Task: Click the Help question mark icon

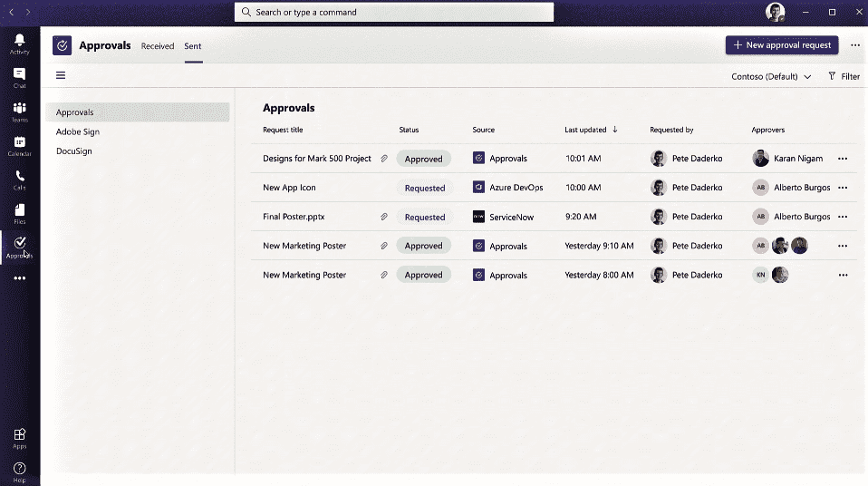Action: click(19, 471)
